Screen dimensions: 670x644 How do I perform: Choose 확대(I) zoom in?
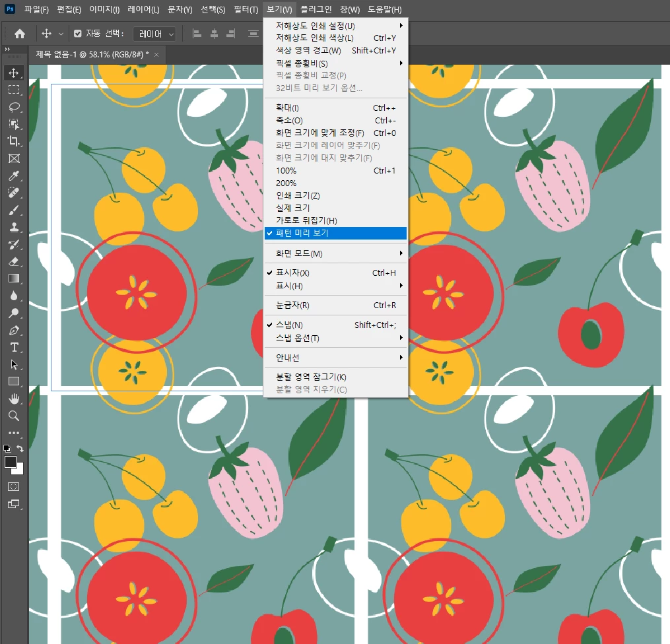click(335, 108)
